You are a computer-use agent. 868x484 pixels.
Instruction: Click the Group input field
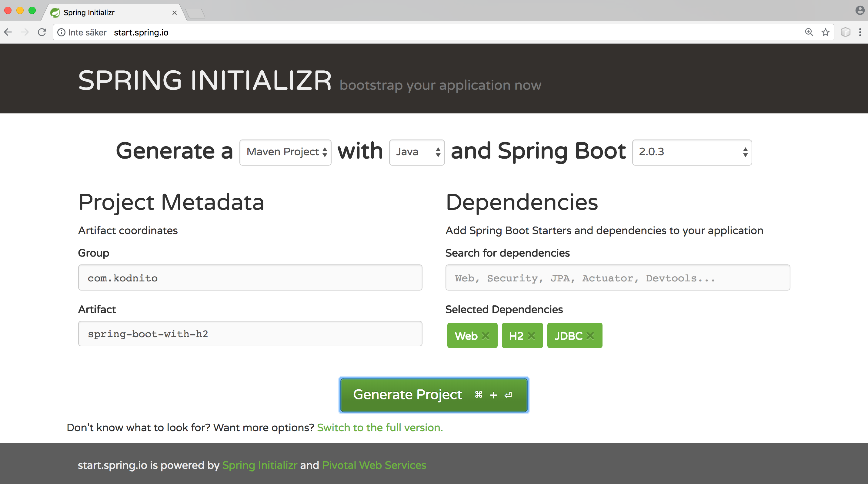249,278
